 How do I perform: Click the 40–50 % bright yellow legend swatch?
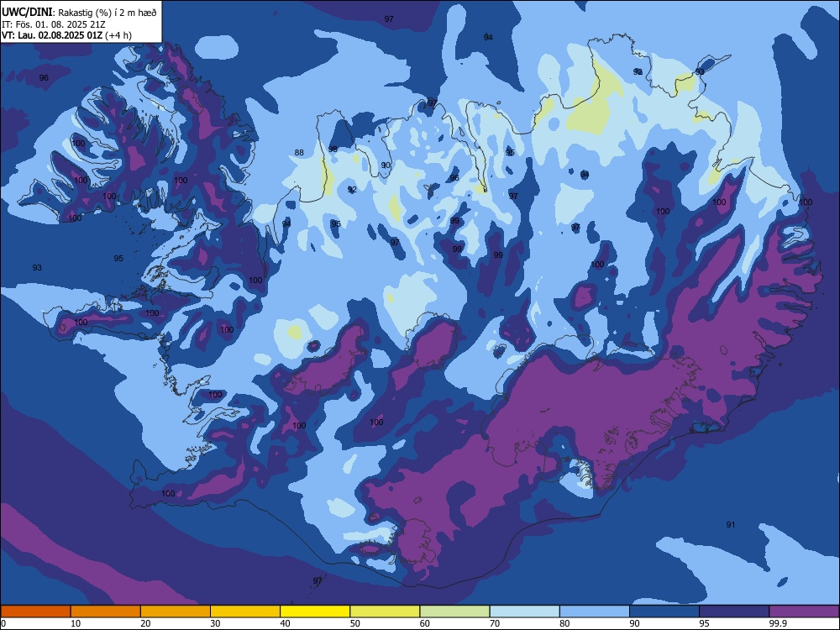pos(315,612)
